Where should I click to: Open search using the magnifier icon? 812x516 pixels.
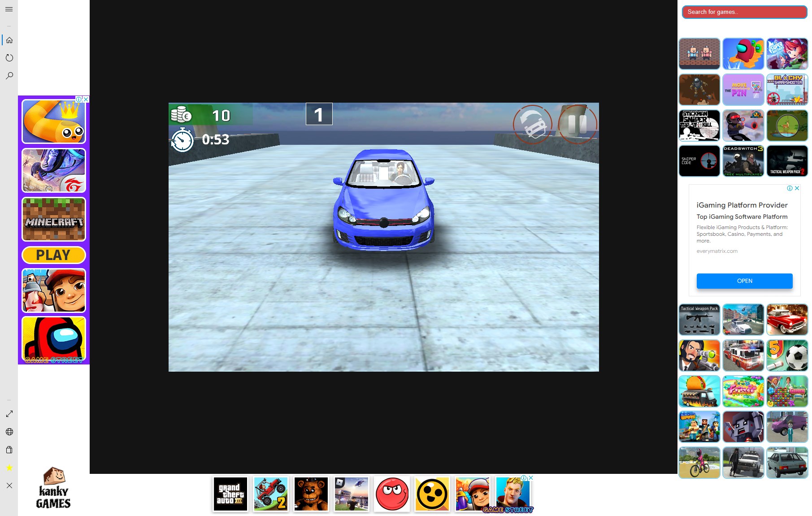(x=9, y=75)
